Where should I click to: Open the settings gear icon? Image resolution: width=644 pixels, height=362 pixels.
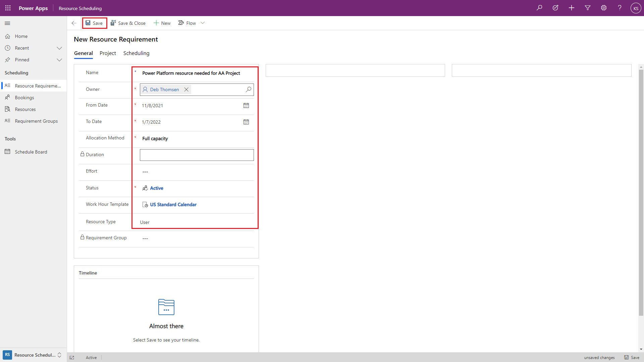(x=604, y=8)
